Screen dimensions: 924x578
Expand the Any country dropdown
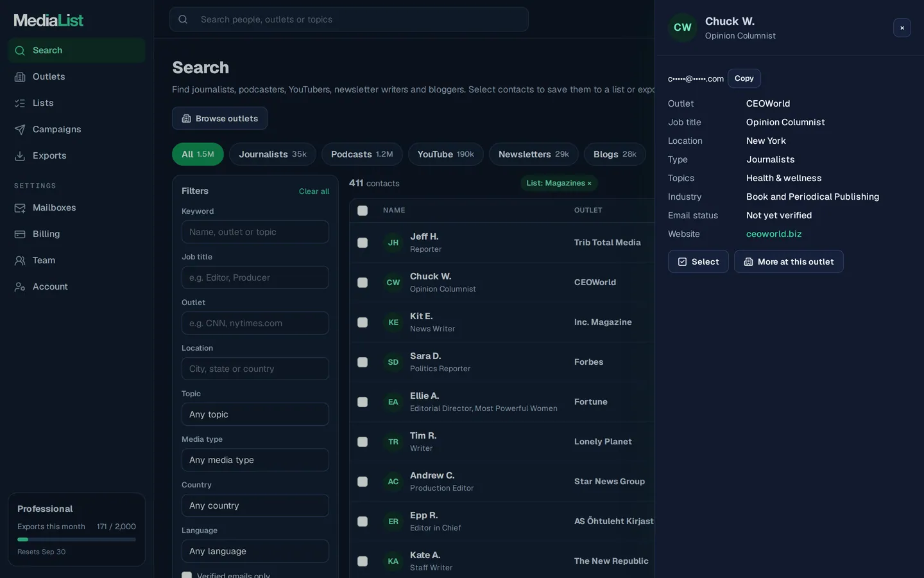pos(255,505)
